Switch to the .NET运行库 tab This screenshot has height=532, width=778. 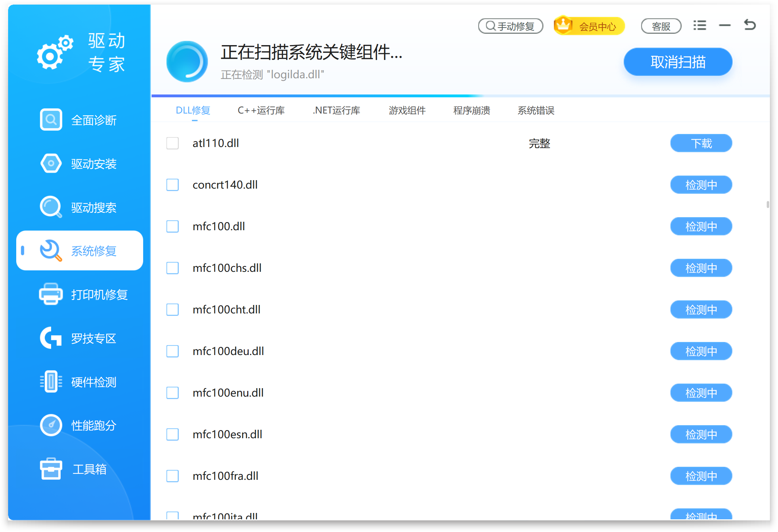click(x=336, y=110)
